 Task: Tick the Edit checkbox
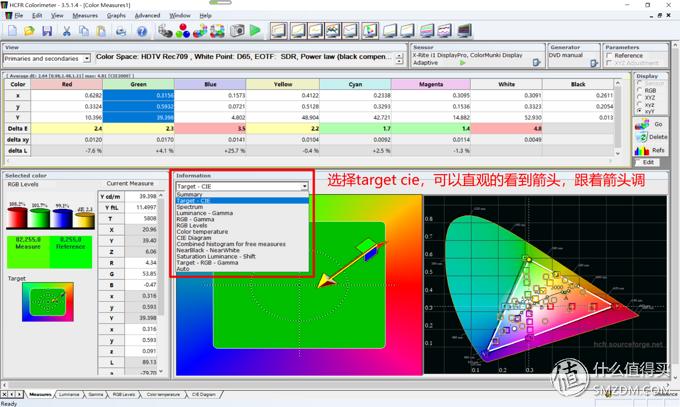[638, 162]
